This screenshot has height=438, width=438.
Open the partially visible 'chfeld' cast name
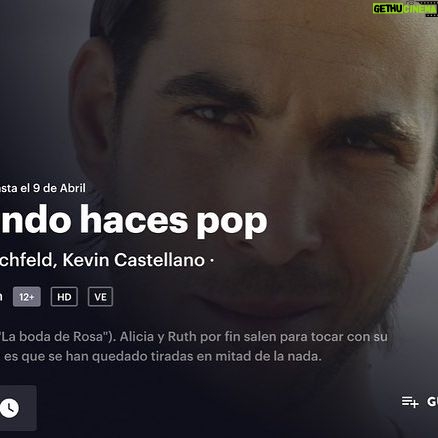(x=26, y=260)
